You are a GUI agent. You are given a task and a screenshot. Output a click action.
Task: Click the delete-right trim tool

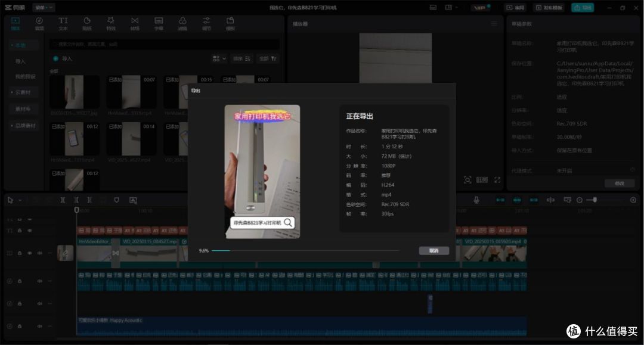coord(89,200)
